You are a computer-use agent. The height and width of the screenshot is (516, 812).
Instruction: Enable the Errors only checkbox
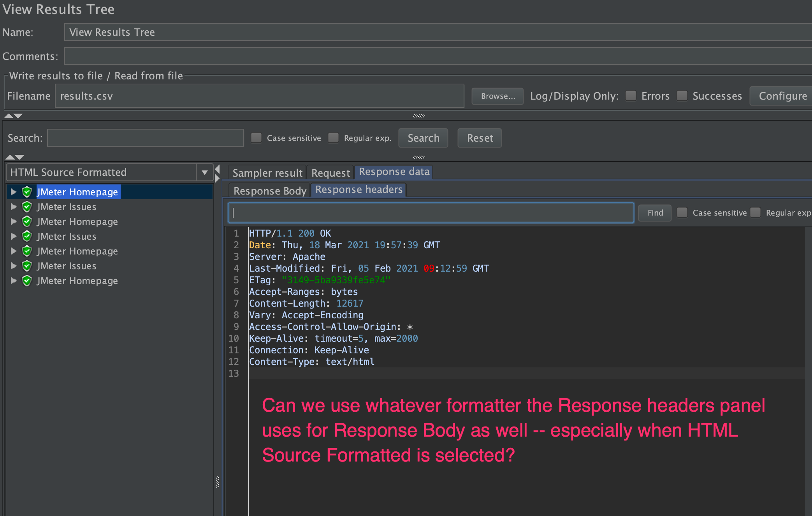pyautogui.click(x=631, y=96)
